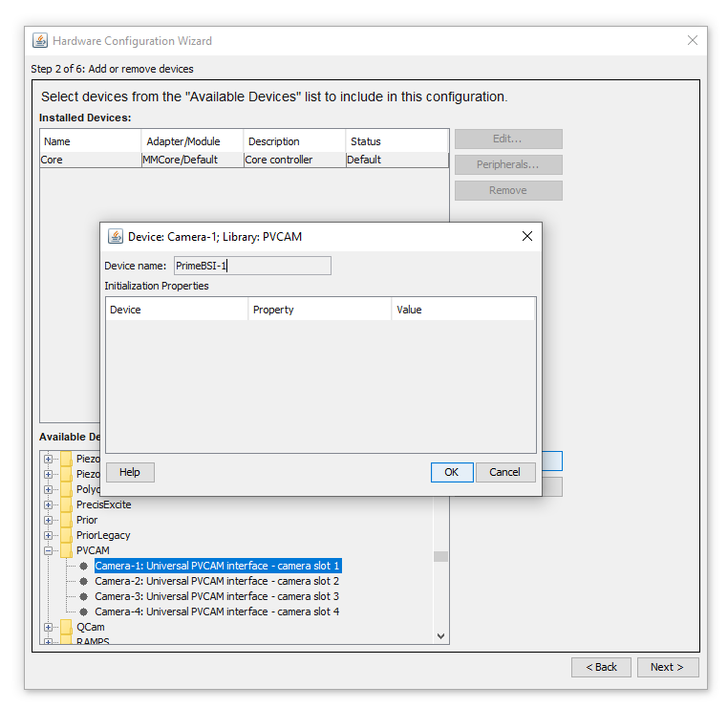Viewport: 728px width, 708px height.
Task: Click the PriorLegacy folder icon
Action: click(x=67, y=535)
